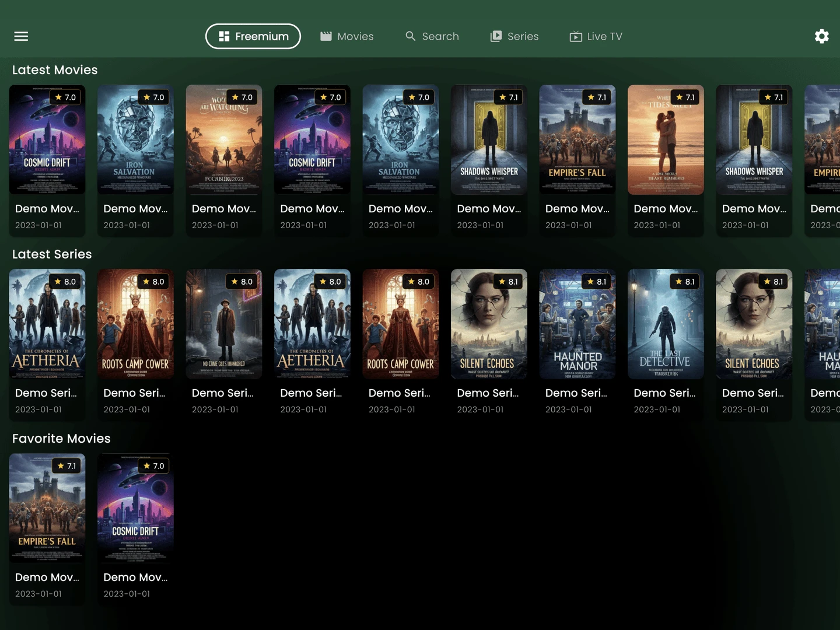Open second Aetheria poster in Latest Series
840x630 pixels.
coord(312,324)
